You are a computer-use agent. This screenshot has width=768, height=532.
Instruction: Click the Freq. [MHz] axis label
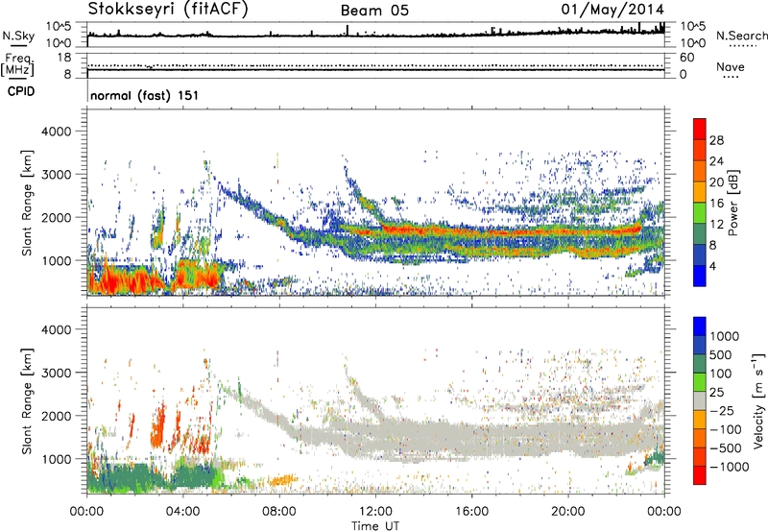pyautogui.click(x=17, y=65)
